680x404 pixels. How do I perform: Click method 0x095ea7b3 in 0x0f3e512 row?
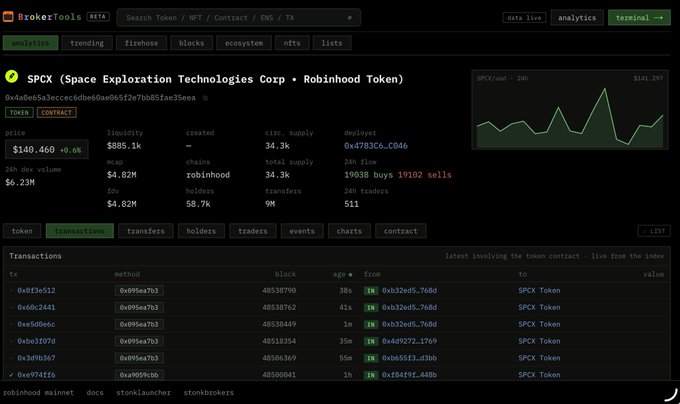pyautogui.click(x=139, y=291)
